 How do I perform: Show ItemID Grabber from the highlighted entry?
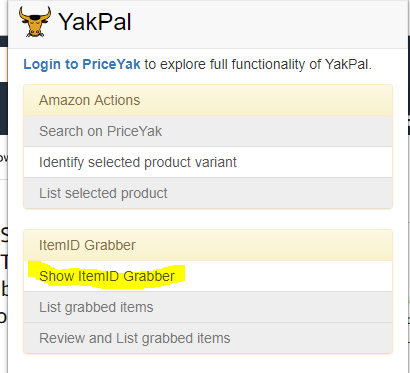pos(208,276)
